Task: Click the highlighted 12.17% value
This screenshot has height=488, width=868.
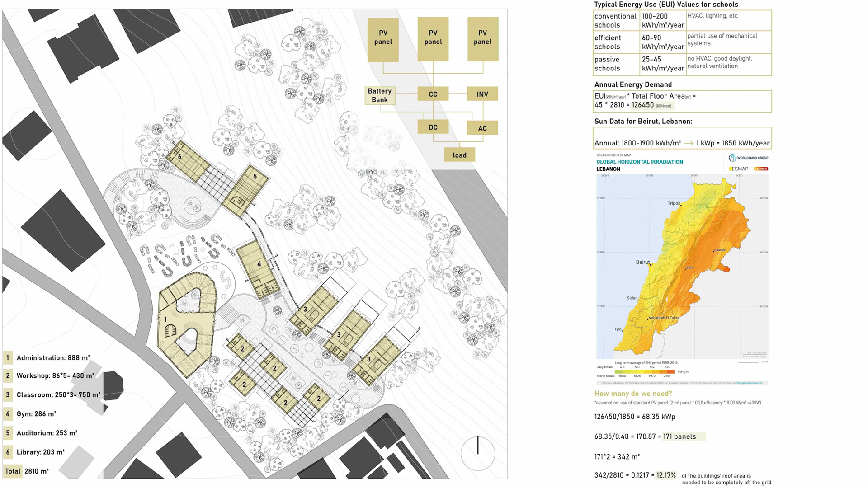Action: pos(666,475)
